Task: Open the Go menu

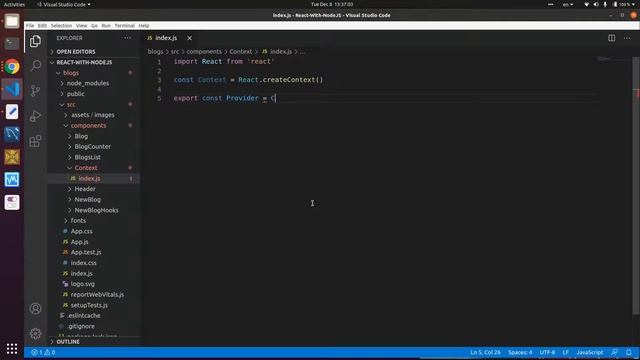Action: [x=94, y=25]
